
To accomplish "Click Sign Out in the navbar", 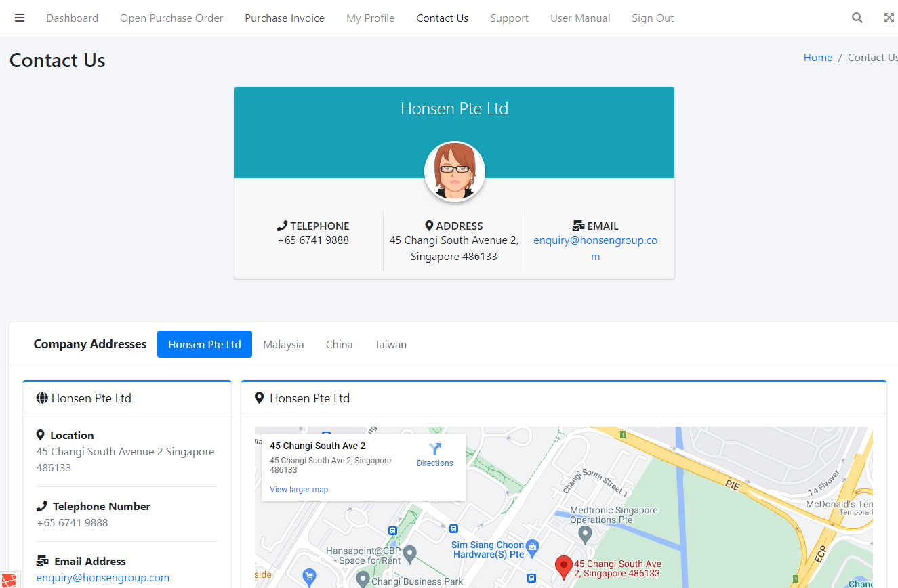I will tap(653, 18).
